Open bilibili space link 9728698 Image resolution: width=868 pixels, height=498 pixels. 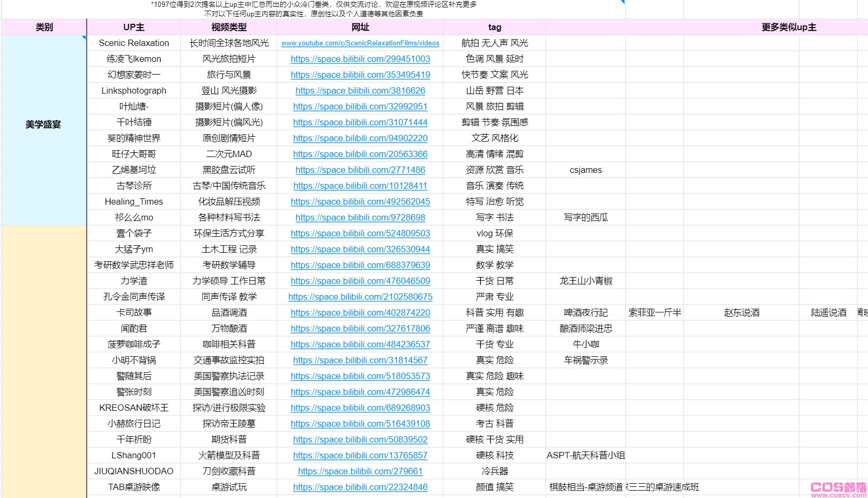pos(360,218)
